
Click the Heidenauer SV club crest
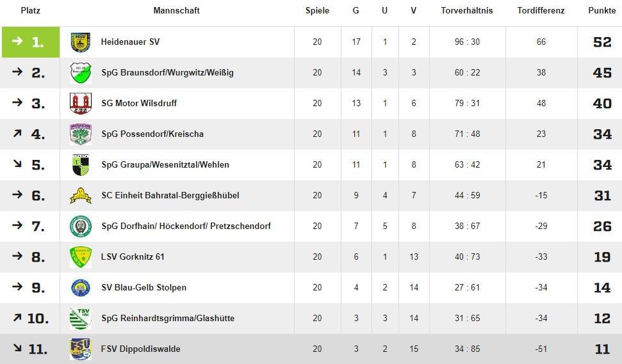point(80,42)
